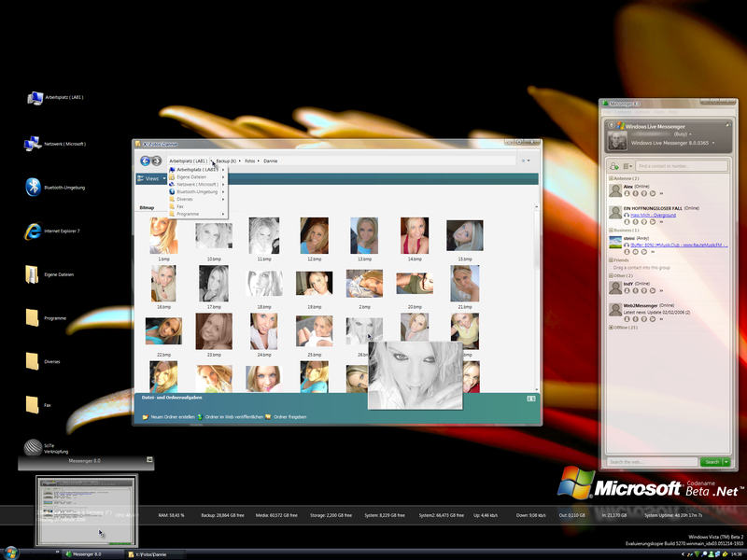This screenshot has width=747, height=560.
Task: Select Eigene Dateien in breadcrumb dropdown menu
Action: tap(190, 176)
